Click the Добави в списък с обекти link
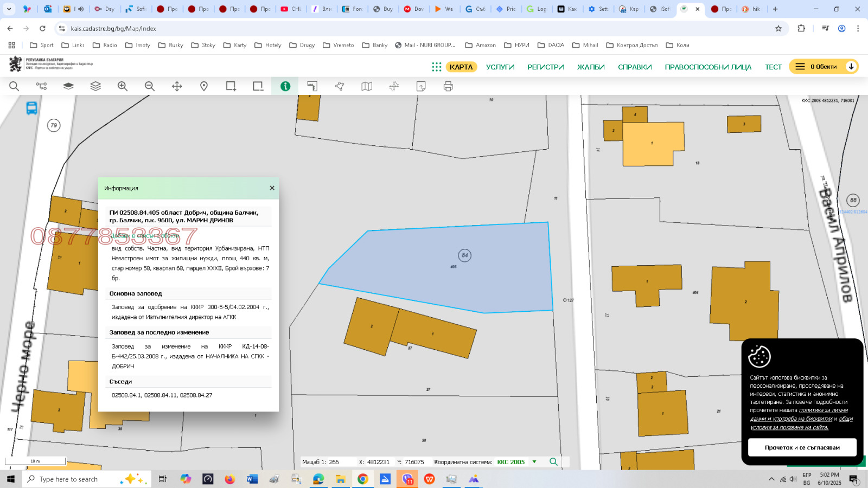 [145, 236]
